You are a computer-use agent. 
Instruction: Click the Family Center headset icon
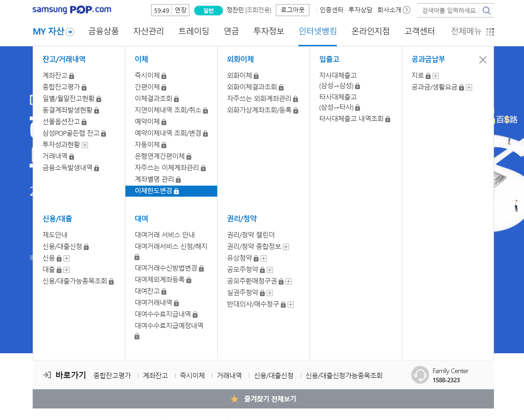click(420, 375)
